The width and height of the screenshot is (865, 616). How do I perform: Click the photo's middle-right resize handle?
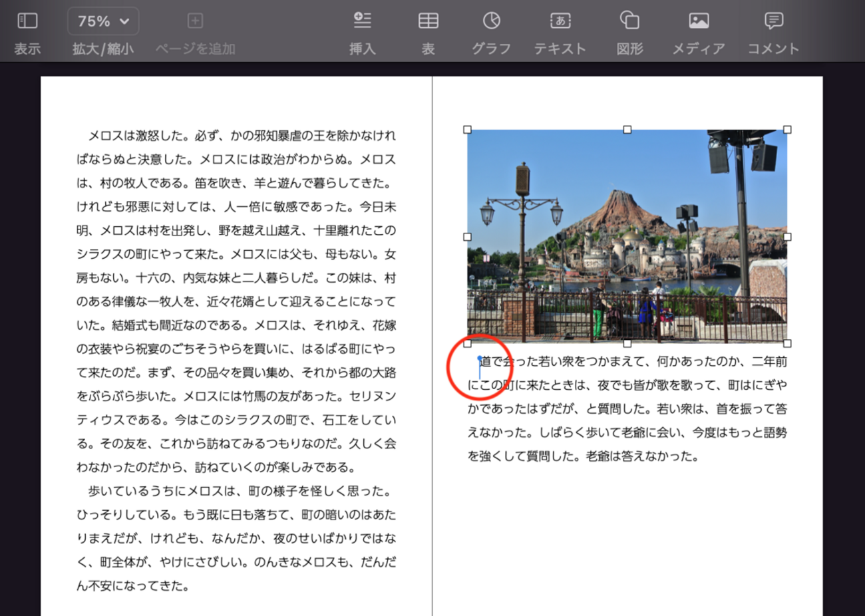[787, 237]
